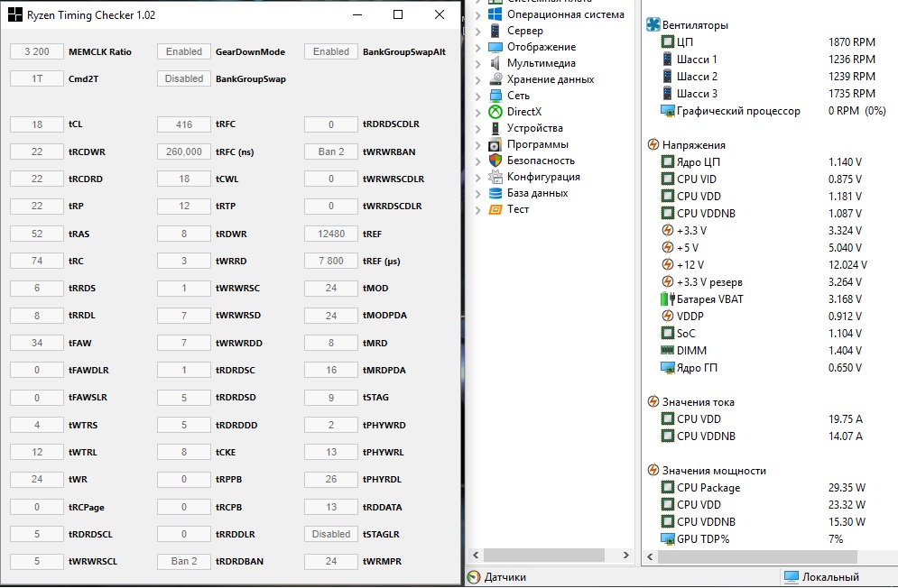Screen dimensions: 898x588
Task: Select the Программы tree item label
Action: 537,144
